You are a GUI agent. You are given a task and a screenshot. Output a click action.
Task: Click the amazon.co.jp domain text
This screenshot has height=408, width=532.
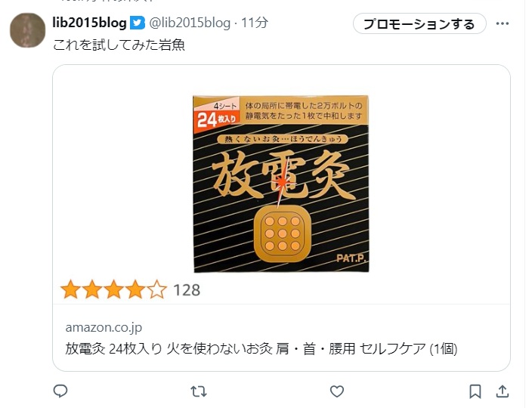click(104, 327)
